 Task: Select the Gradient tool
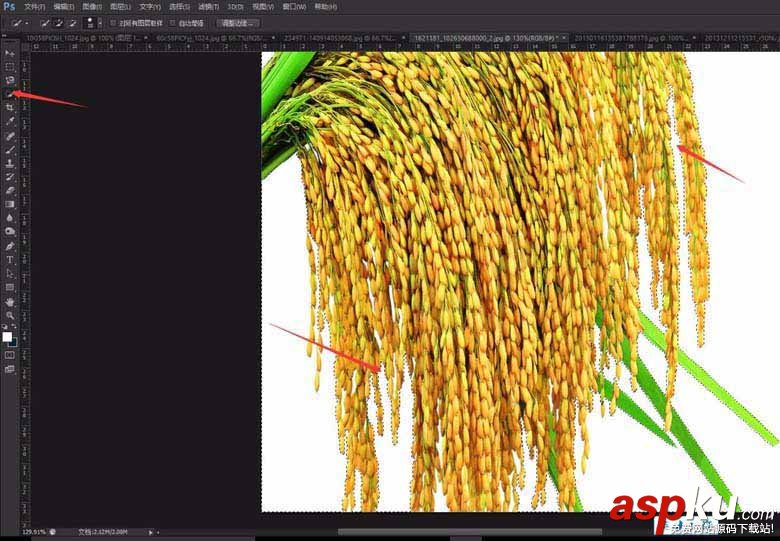click(x=9, y=204)
